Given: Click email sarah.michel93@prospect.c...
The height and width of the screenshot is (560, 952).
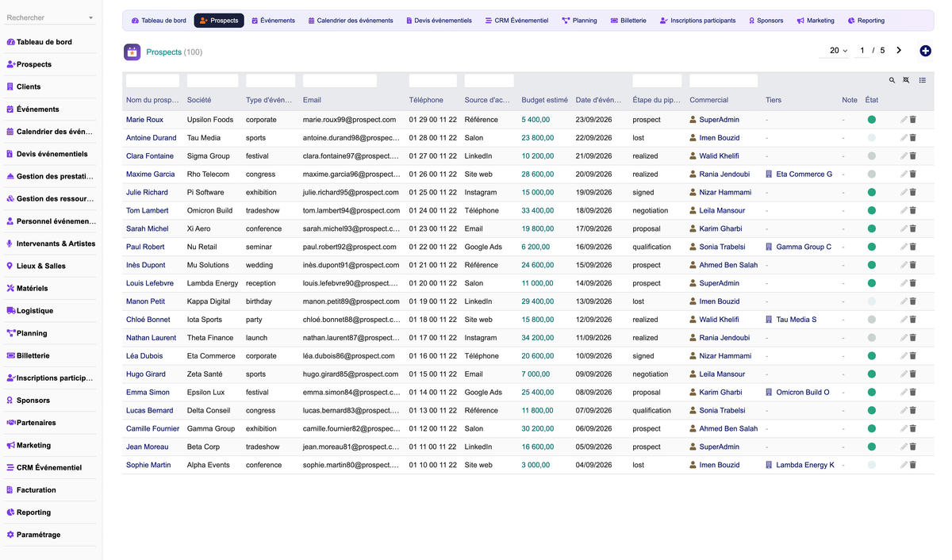Looking at the screenshot, I should (351, 228).
